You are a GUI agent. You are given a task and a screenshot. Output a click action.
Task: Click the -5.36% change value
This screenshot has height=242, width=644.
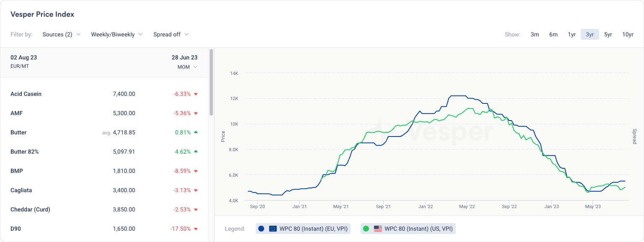pos(182,113)
